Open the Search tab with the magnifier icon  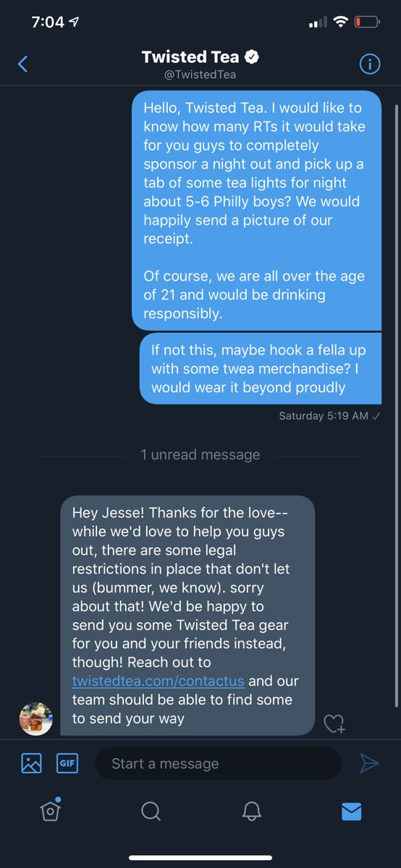pyautogui.click(x=151, y=812)
